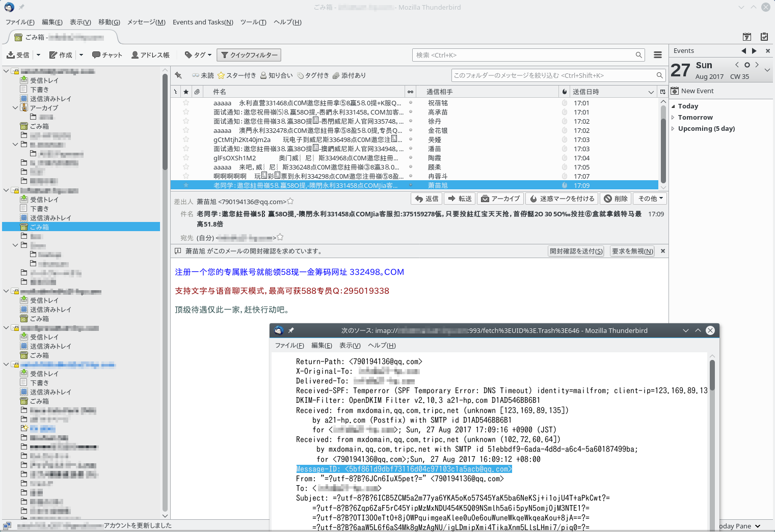Collapse the アーカイブ folder tree
Image resolution: width=775 pixels, height=532 pixels.
[x=15, y=108]
